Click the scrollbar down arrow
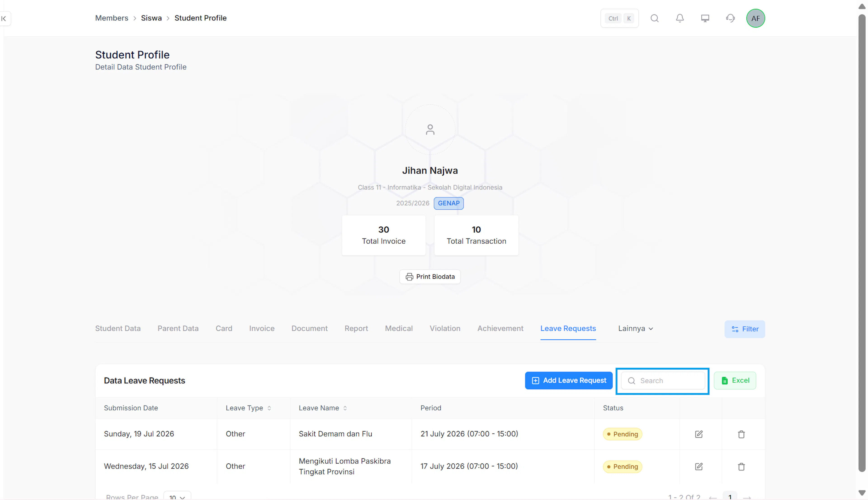868x500 pixels. coord(862,493)
